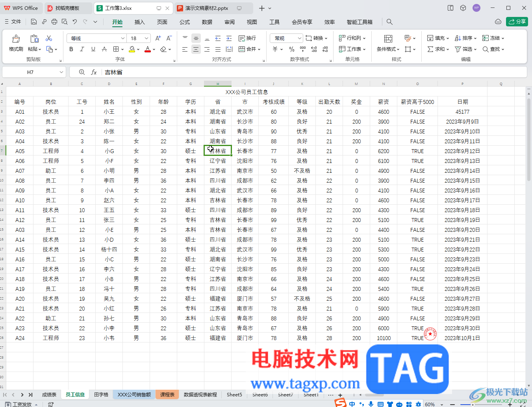This screenshot has width=532, height=407.
Task: Click the Filter (筛选) button
Action: [x=465, y=49]
